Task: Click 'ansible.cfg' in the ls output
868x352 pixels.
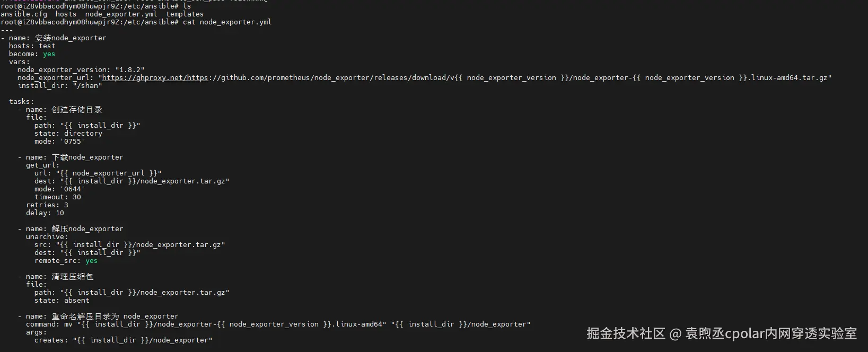Action: (x=24, y=14)
